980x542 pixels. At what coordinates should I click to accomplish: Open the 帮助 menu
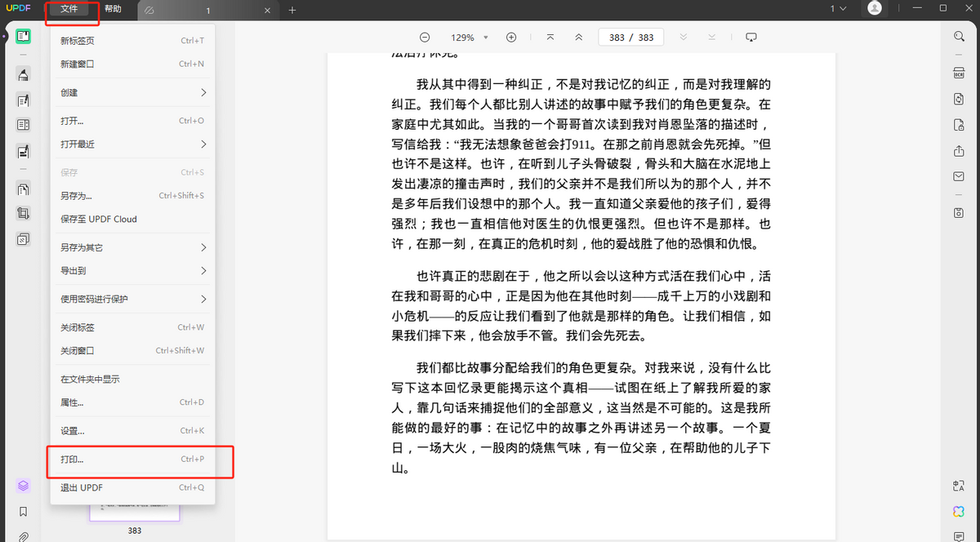point(114,9)
